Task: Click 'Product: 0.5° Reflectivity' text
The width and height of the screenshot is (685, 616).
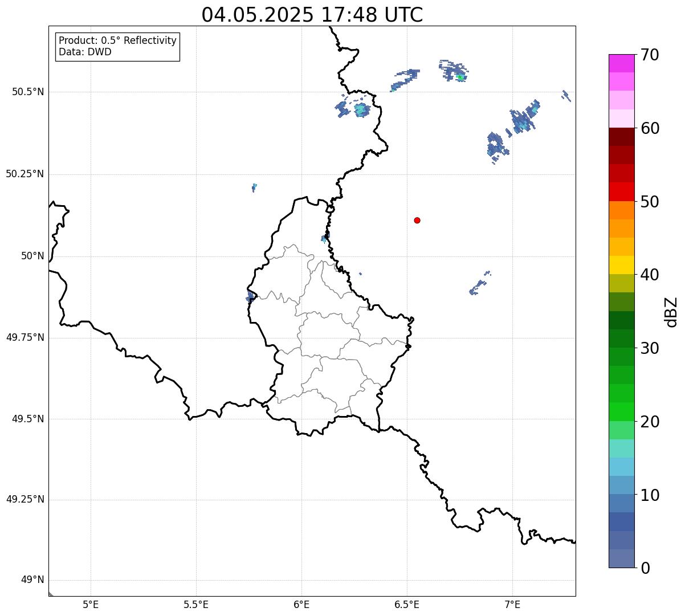Action: 117,40
